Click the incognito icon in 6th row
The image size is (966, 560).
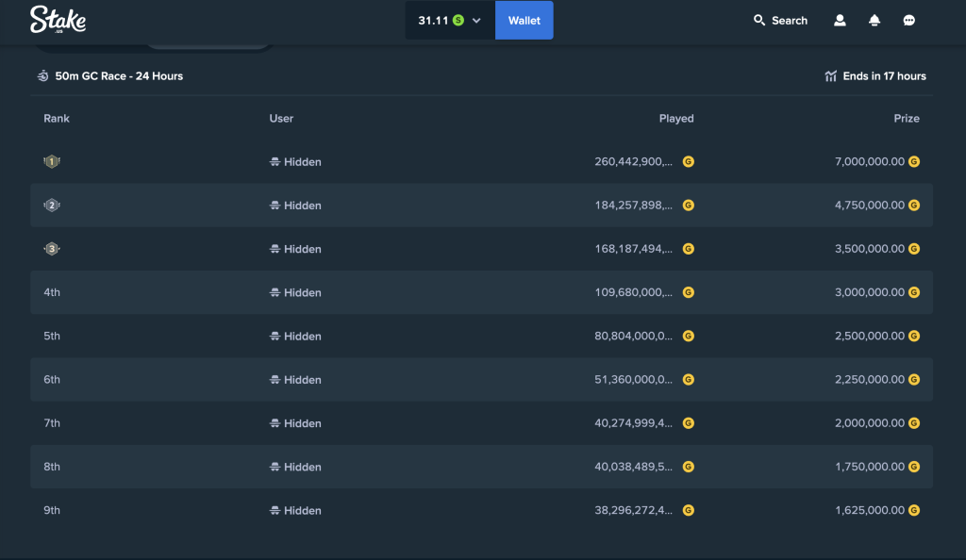point(275,380)
